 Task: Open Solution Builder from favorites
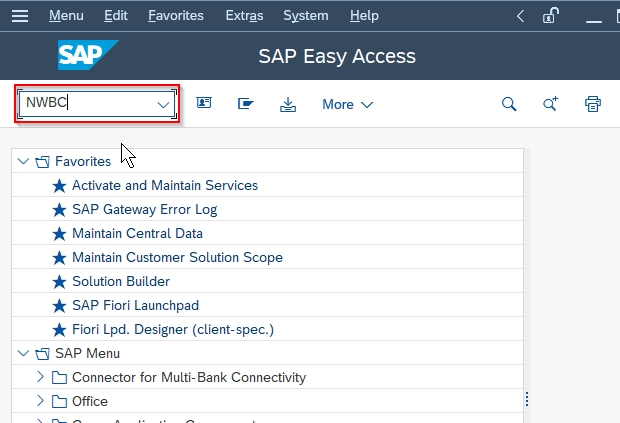click(x=120, y=281)
